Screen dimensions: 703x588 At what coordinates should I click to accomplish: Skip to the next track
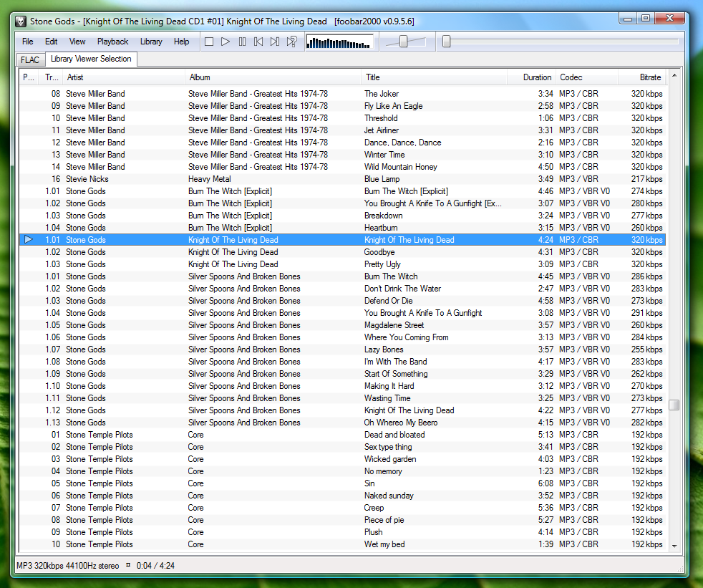pyautogui.click(x=275, y=42)
